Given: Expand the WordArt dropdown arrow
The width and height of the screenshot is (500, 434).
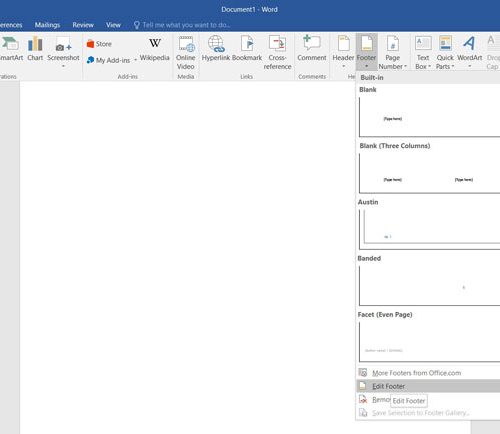Looking at the screenshot, I should point(470,66).
